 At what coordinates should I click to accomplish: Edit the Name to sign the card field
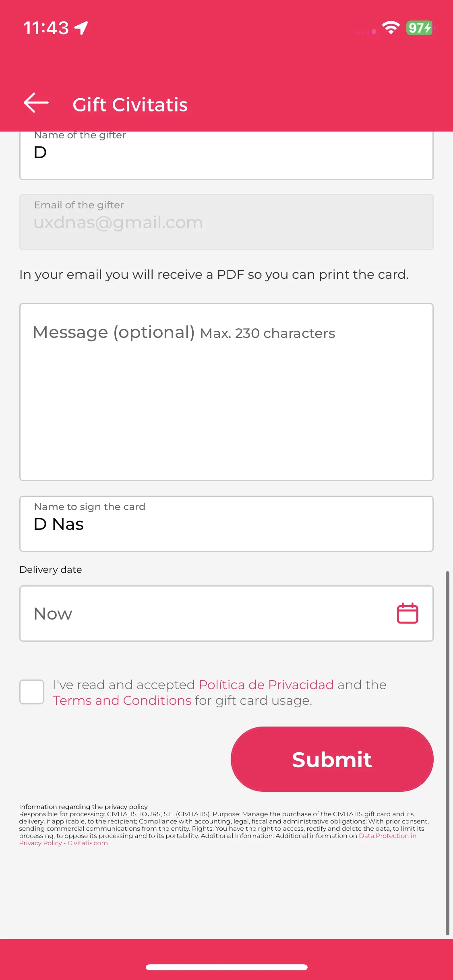(226, 524)
